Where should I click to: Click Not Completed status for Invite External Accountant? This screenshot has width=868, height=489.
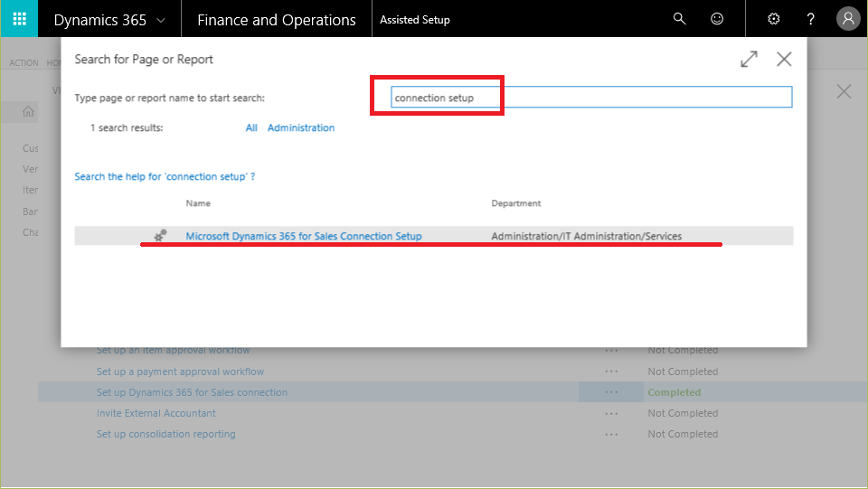coord(684,413)
